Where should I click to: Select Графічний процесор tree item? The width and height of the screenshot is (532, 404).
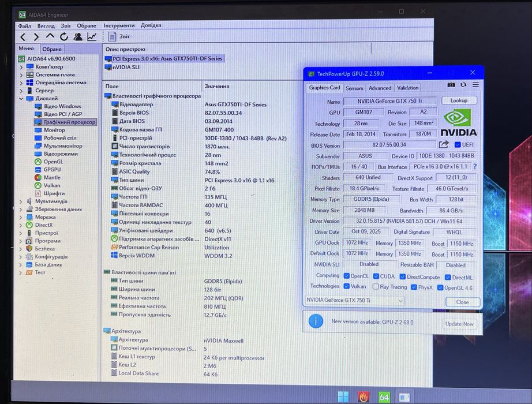(x=65, y=122)
